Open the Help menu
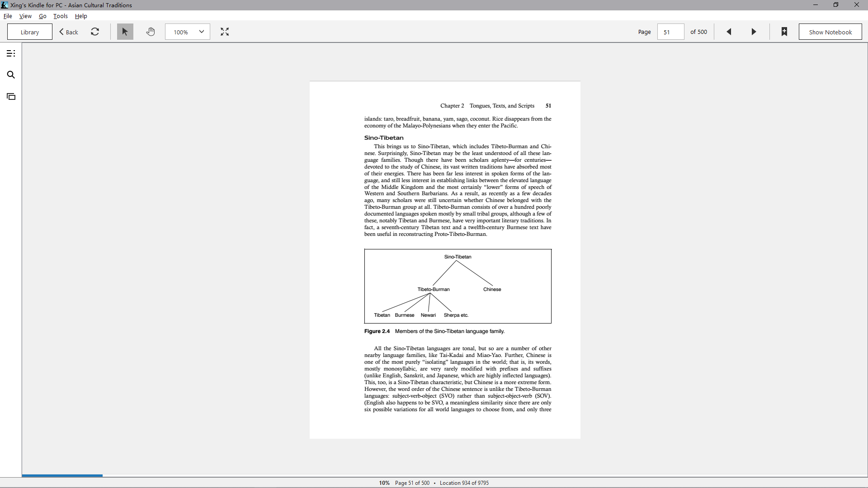This screenshot has width=868, height=488. coord(81,16)
